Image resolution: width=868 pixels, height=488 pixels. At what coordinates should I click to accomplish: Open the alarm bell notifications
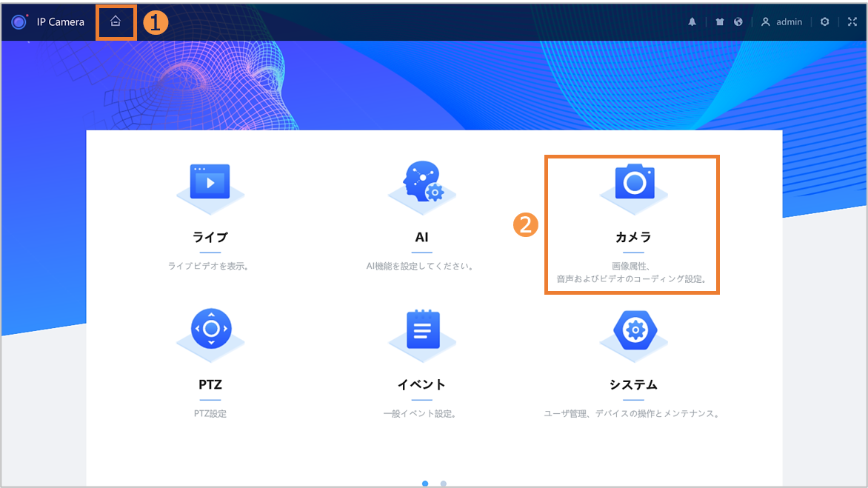[x=692, y=22]
